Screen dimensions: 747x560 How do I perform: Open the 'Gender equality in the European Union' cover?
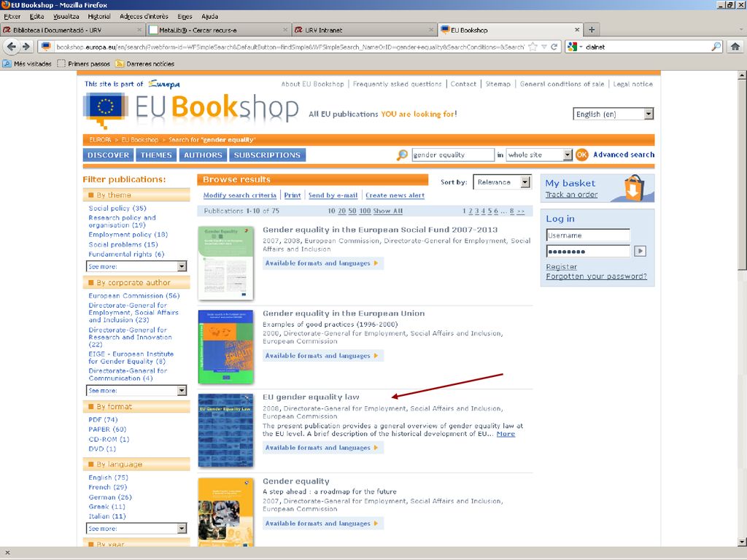coord(226,346)
